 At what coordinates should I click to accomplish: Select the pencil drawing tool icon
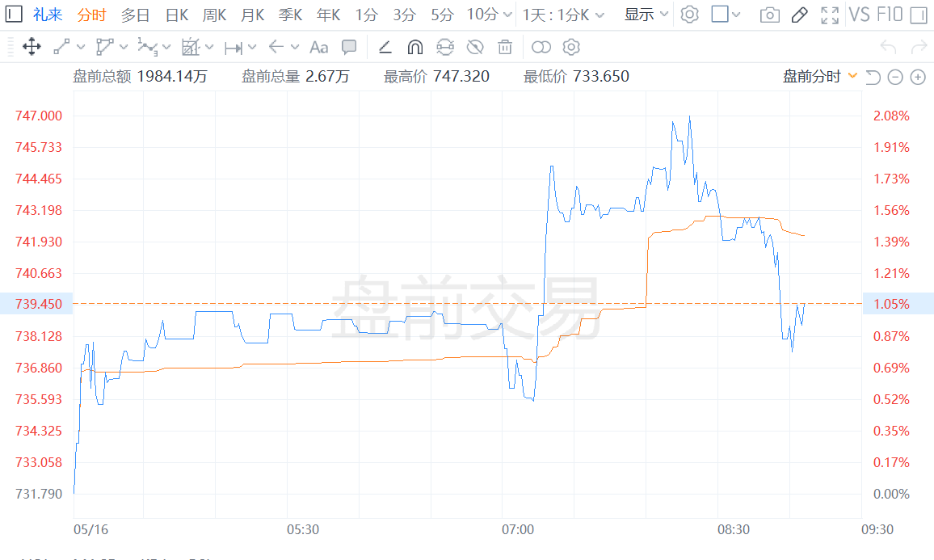coord(799,15)
